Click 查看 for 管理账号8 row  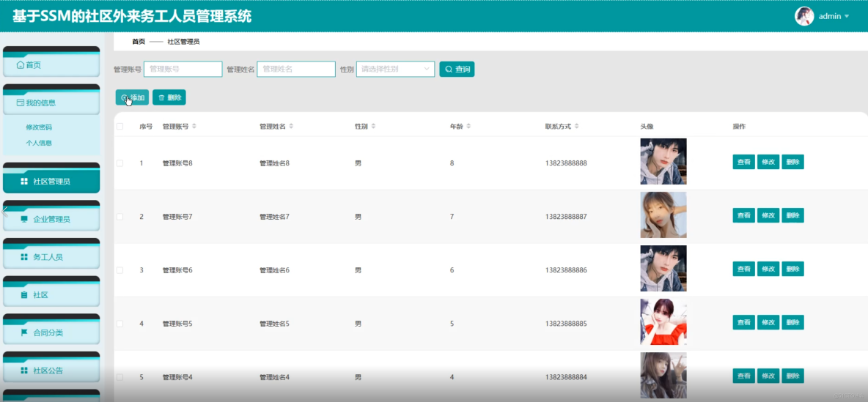(x=744, y=162)
